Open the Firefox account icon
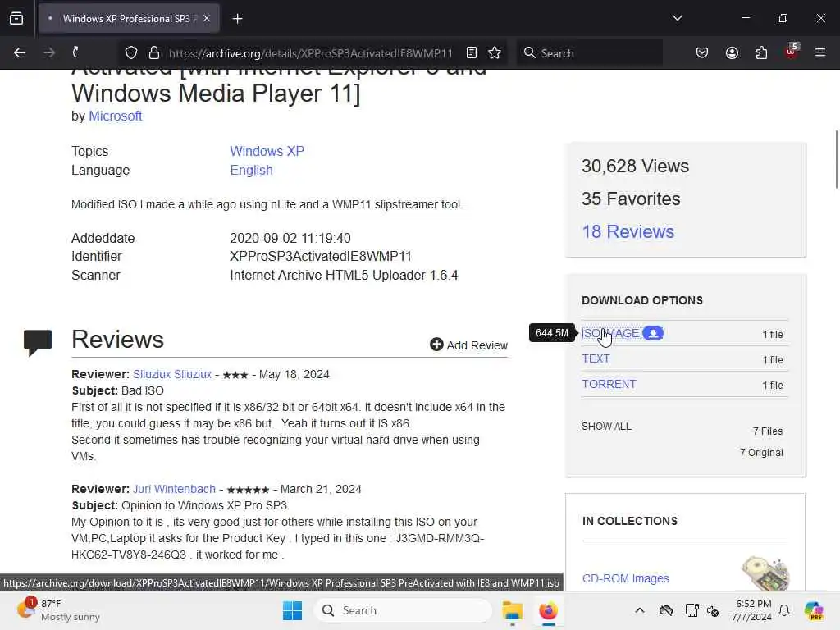Viewport: 840px width, 630px height. point(732,52)
